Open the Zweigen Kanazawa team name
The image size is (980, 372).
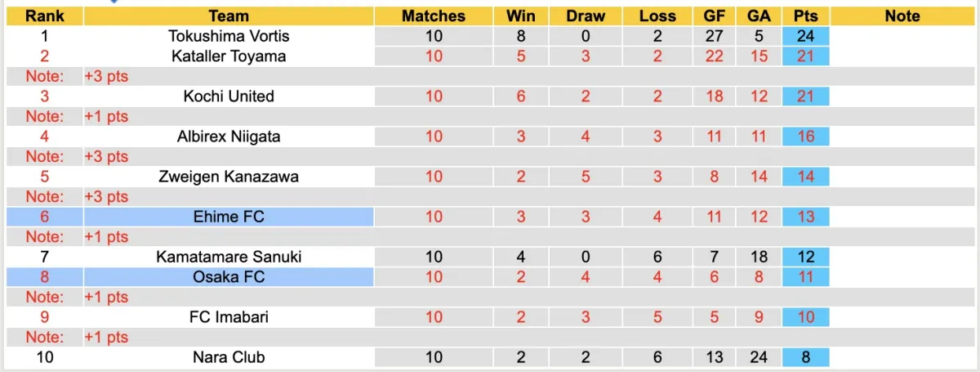pyautogui.click(x=229, y=177)
